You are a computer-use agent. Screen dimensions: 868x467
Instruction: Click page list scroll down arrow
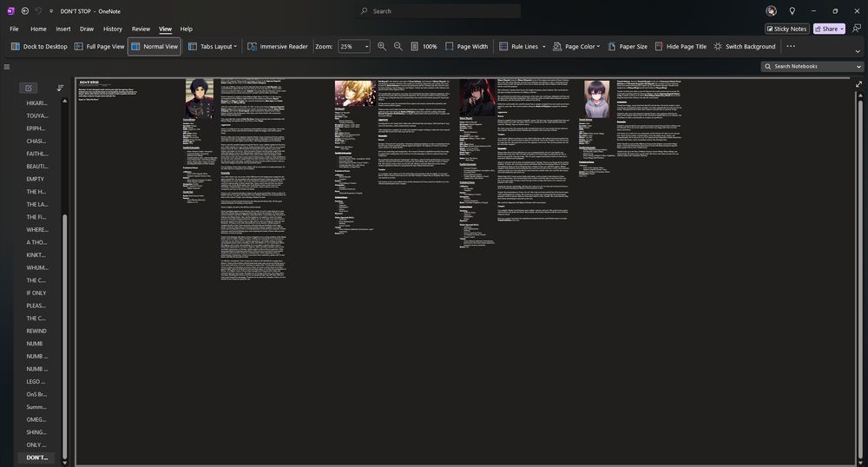[65, 463]
